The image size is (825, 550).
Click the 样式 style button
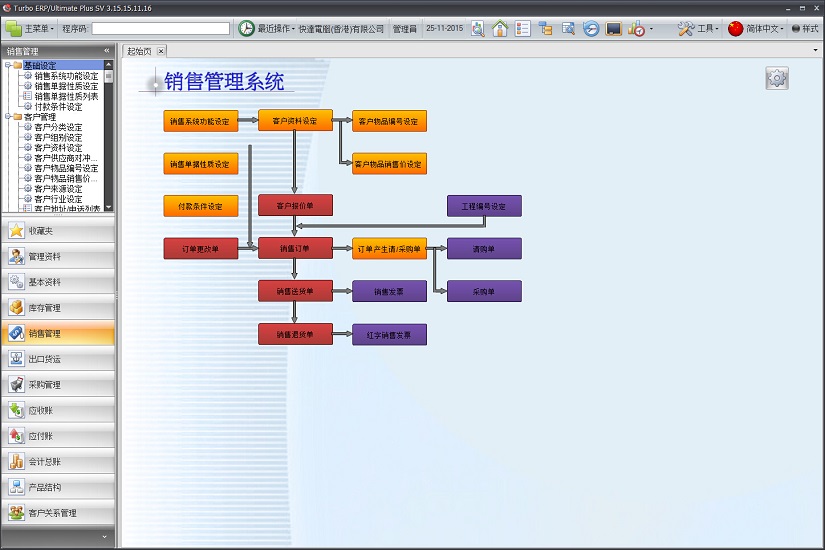[x=805, y=28]
